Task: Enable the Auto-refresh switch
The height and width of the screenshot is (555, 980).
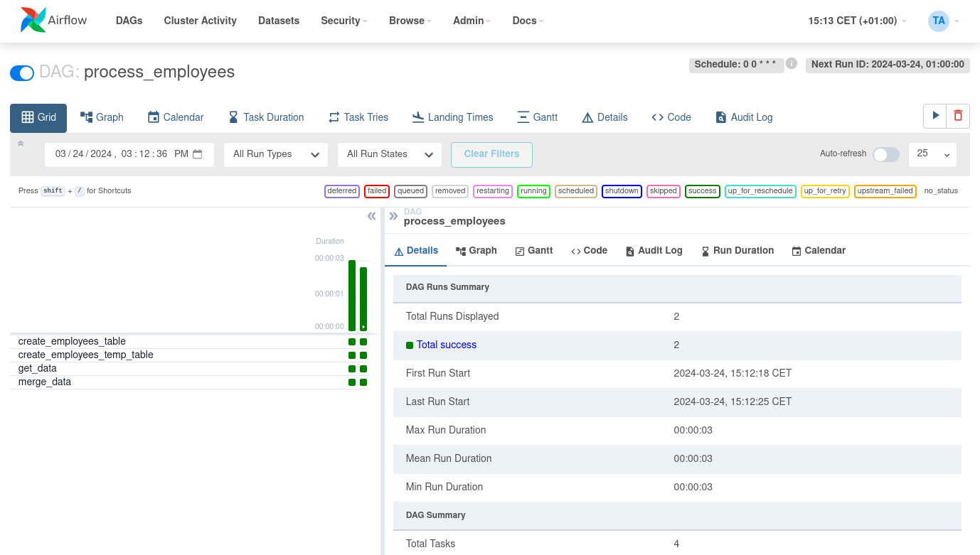Action: [885, 154]
